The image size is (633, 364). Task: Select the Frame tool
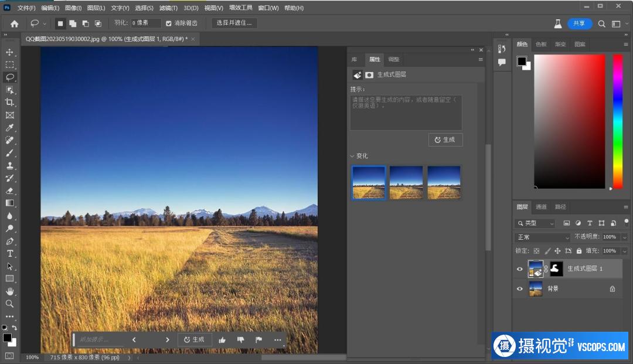click(10, 115)
